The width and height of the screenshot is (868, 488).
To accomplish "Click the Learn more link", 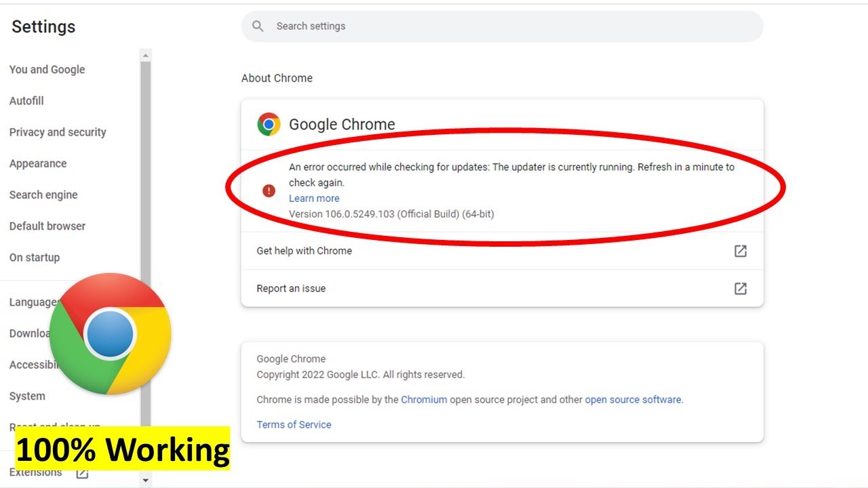I will click(314, 199).
